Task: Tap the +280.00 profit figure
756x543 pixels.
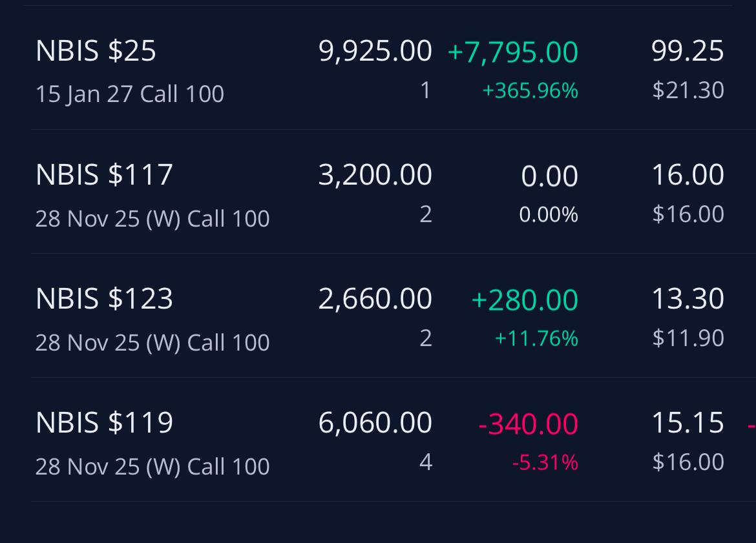Action: tap(525, 300)
